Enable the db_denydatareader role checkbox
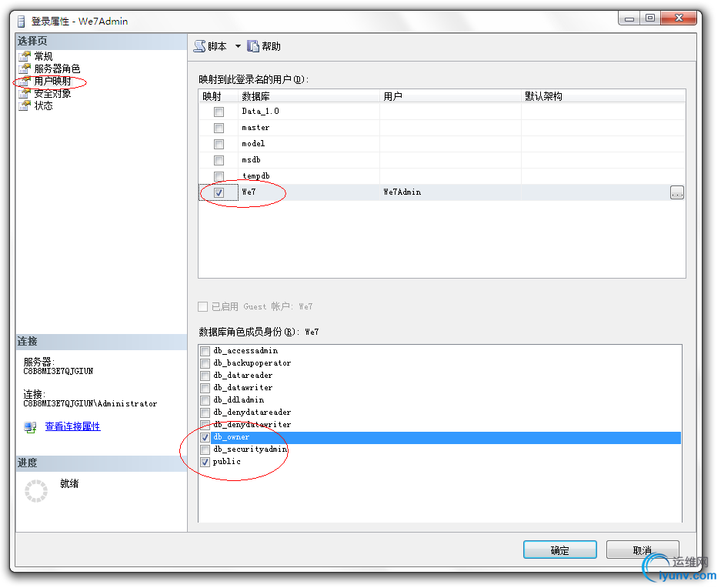This screenshot has width=721, height=588. pyautogui.click(x=205, y=413)
